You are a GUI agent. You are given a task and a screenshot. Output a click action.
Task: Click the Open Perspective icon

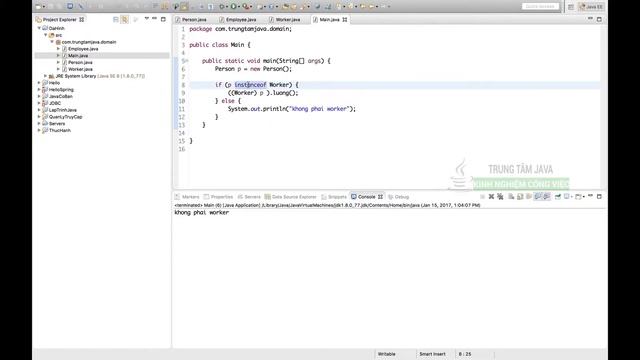571,7
